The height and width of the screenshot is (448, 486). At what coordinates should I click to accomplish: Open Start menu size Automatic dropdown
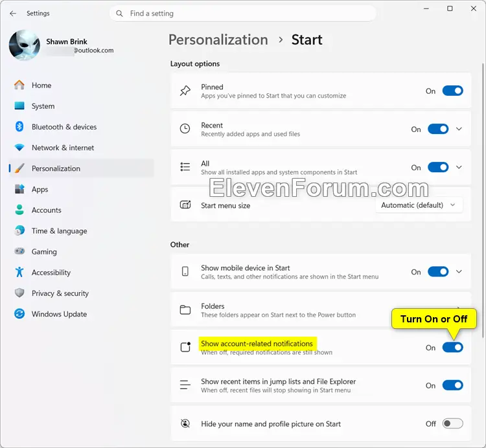click(x=419, y=205)
